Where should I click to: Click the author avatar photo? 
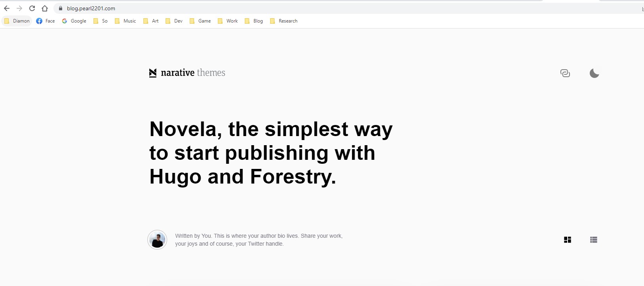coord(157,240)
